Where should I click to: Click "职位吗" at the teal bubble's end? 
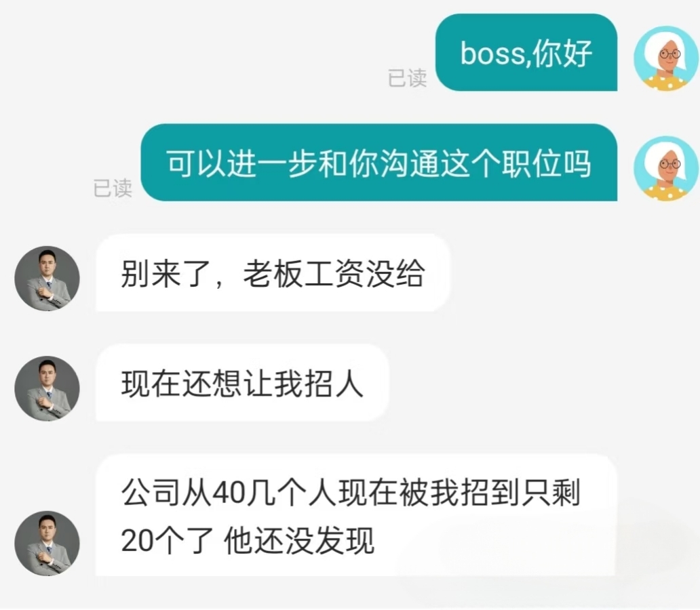click(547, 163)
